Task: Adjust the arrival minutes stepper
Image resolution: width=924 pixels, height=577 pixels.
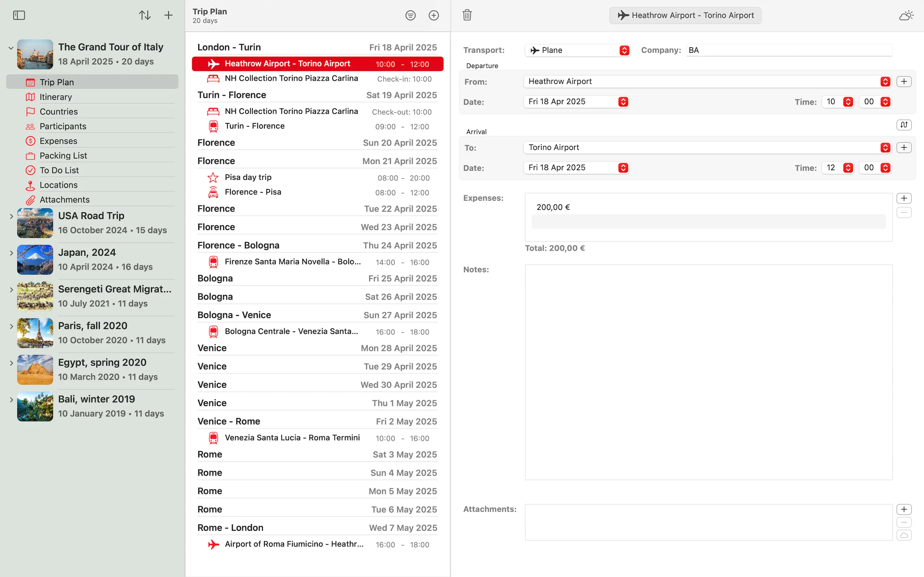Action: tap(885, 168)
